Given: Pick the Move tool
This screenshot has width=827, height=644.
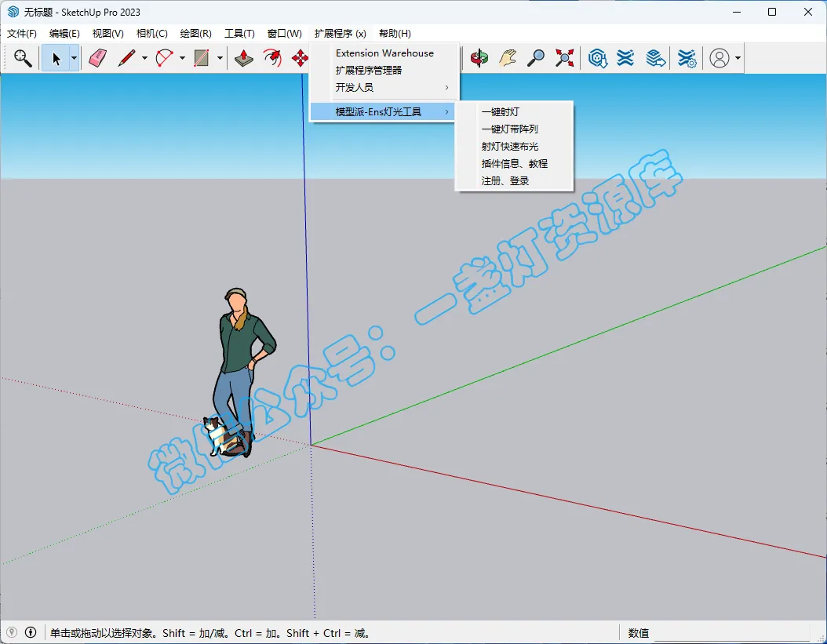Looking at the screenshot, I should pos(300,58).
